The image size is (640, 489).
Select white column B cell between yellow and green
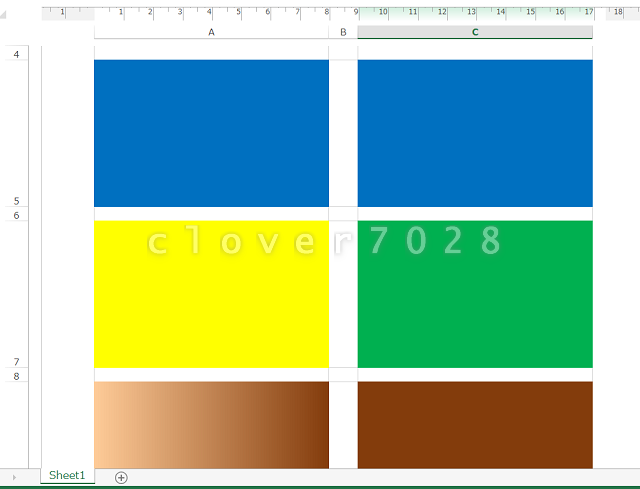coord(343,294)
